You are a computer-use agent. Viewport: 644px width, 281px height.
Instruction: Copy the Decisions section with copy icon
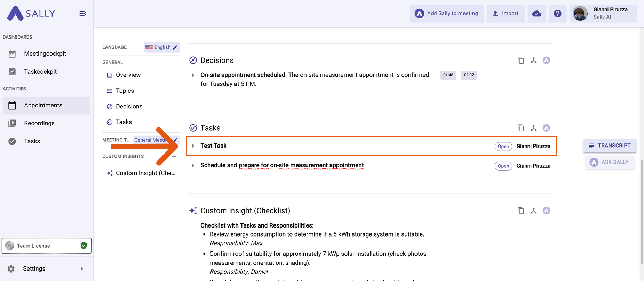(520, 60)
